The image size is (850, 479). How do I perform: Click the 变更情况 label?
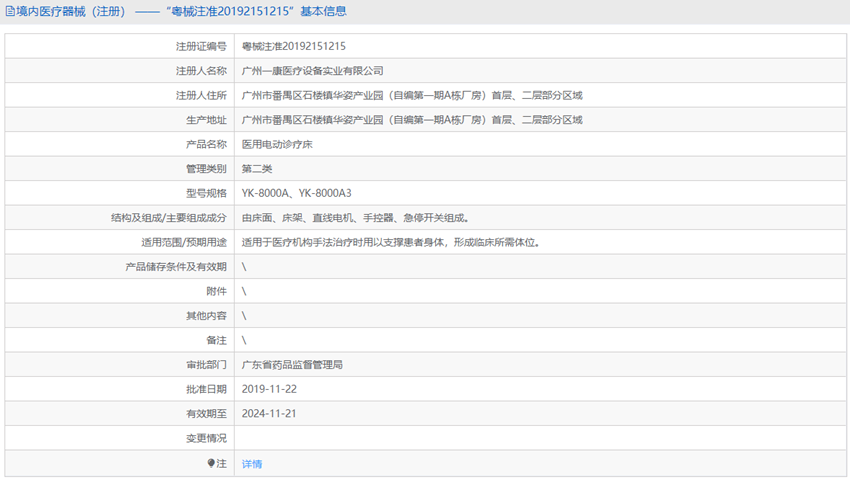[206, 438]
